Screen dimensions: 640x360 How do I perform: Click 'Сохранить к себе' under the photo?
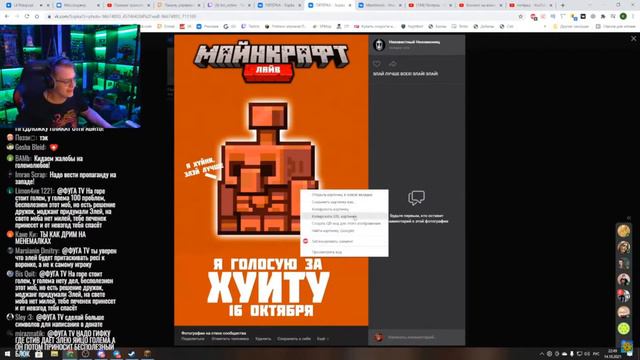[294, 339]
